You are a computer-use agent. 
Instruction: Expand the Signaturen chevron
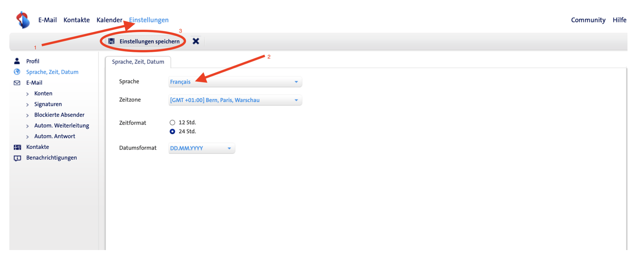click(x=27, y=104)
